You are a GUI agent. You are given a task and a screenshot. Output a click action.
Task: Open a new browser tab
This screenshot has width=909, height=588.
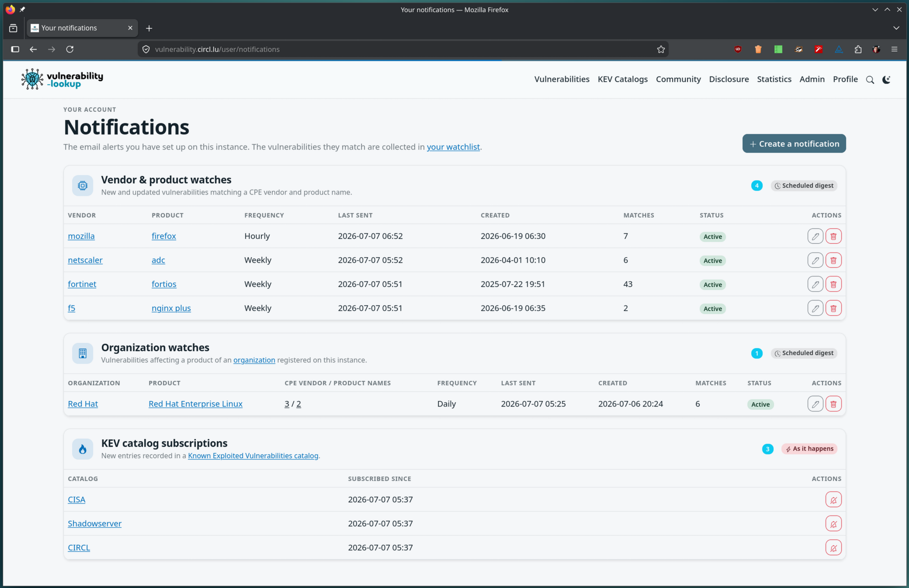tap(149, 28)
